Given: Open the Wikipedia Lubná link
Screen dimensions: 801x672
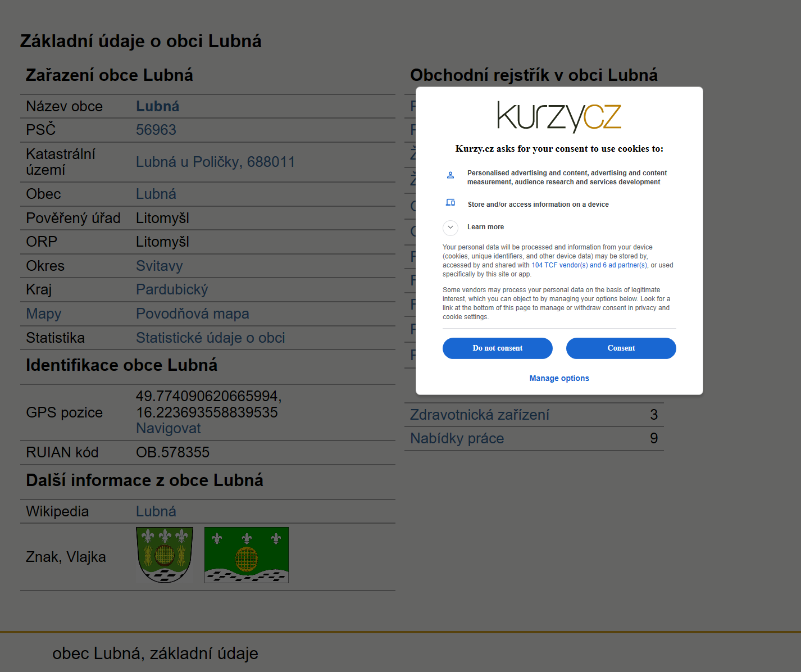Looking at the screenshot, I should [156, 511].
